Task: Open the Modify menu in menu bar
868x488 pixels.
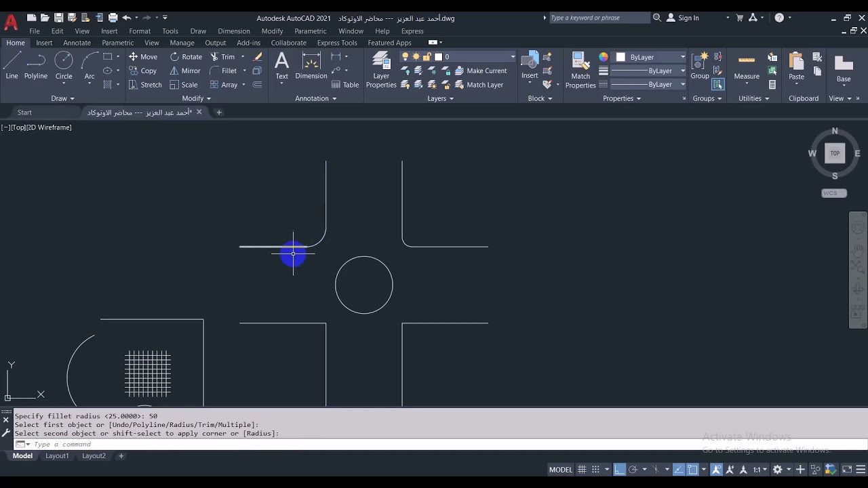Action: tap(272, 31)
